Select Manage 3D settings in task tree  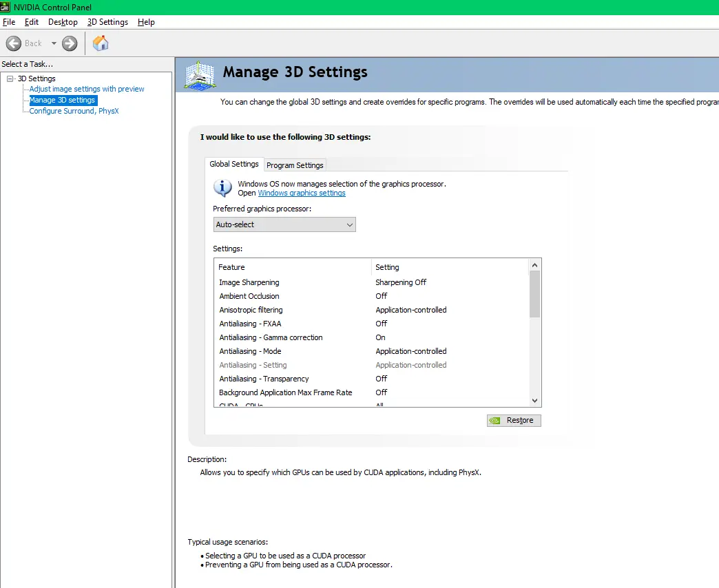(x=63, y=100)
